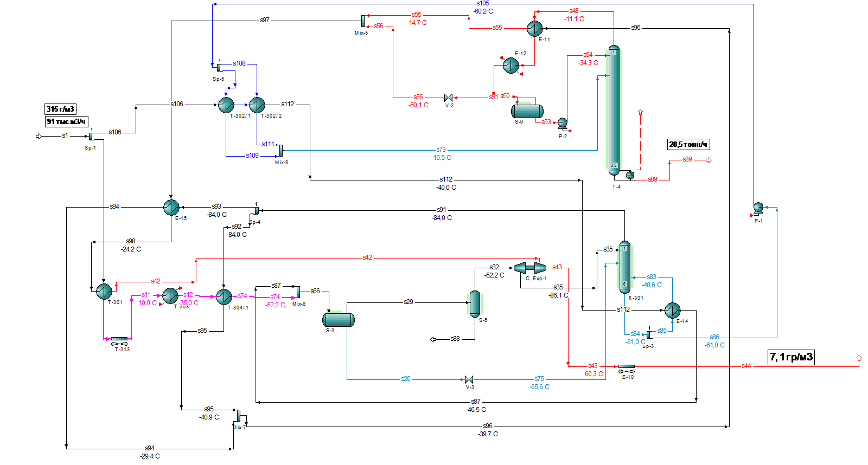The height and width of the screenshot is (465, 868).
Task: Select the E-15 heat exchanger
Action: tap(171, 208)
